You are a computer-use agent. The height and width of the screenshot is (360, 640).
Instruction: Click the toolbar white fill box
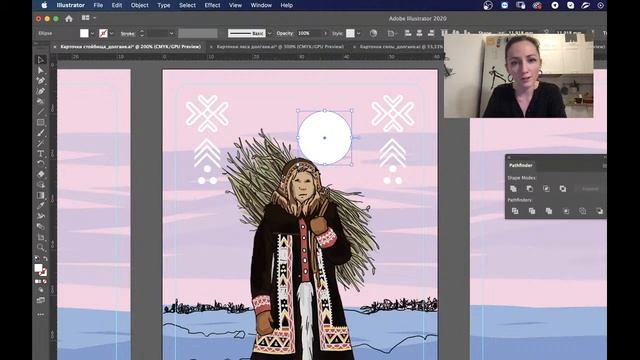pos(38,268)
